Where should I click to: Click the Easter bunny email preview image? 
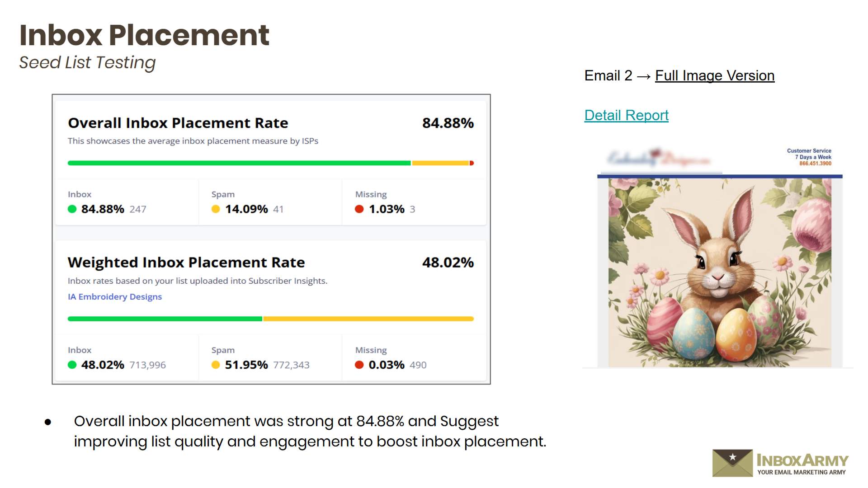click(x=719, y=272)
